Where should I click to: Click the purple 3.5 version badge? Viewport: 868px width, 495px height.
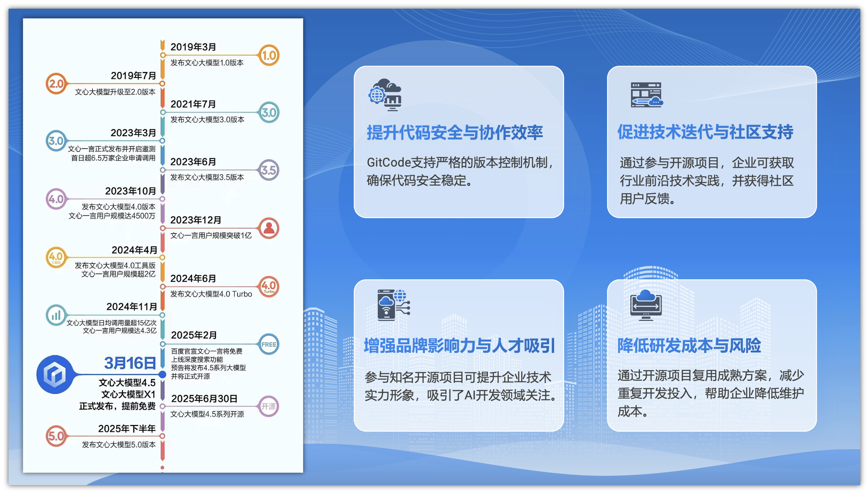[269, 170]
